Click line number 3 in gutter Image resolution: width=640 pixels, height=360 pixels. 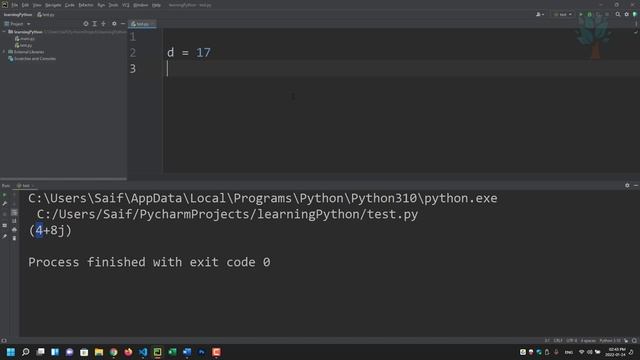133,69
